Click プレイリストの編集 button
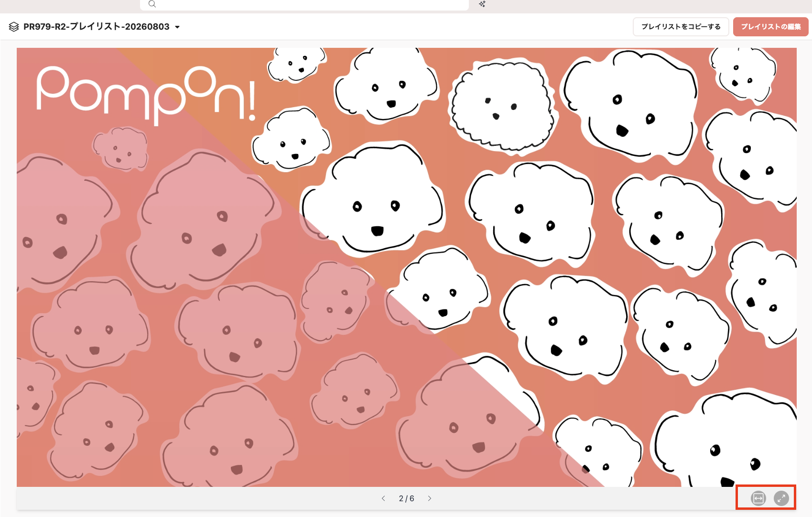This screenshot has height=517, width=812. point(770,27)
